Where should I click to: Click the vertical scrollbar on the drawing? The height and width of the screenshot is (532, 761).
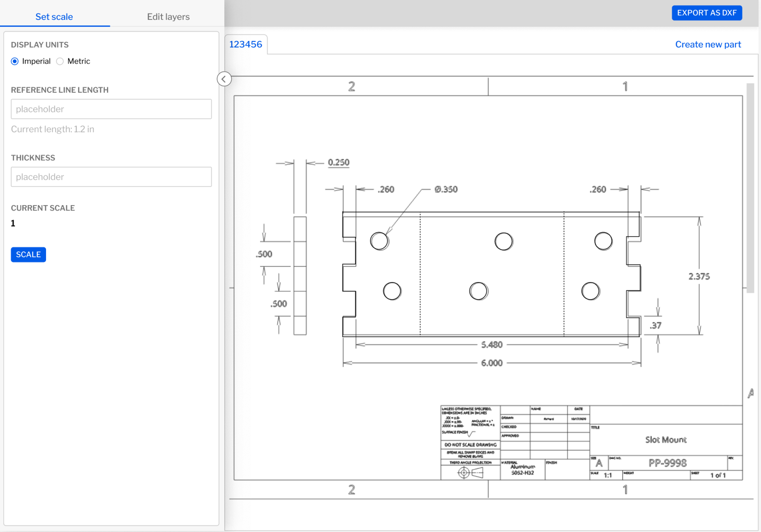click(750, 188)
